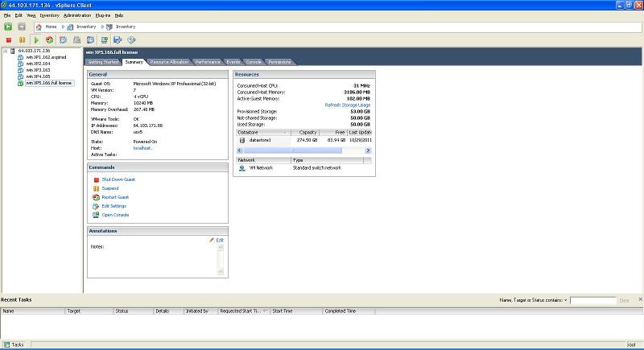Image resolution: width=644 pixels, height=350 pixels.
Task: Close the Recent Tasks panel
Action: tap(640, 299)
